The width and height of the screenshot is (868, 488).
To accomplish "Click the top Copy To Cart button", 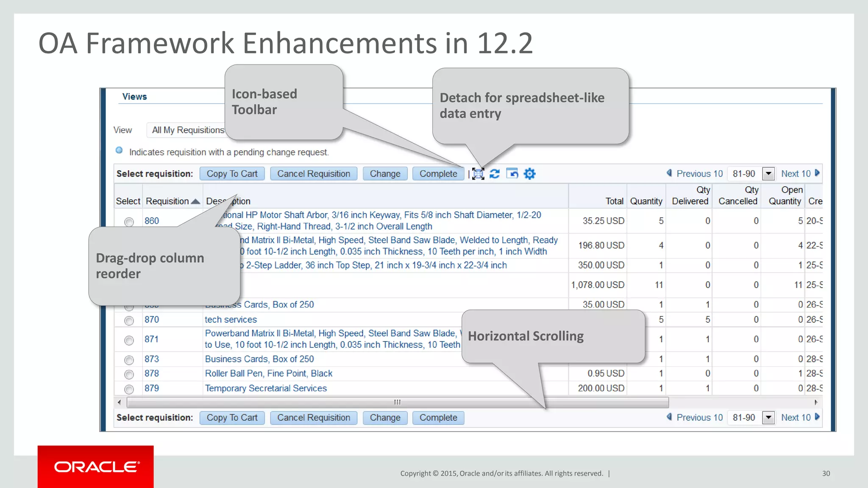I will coord(232,174).
